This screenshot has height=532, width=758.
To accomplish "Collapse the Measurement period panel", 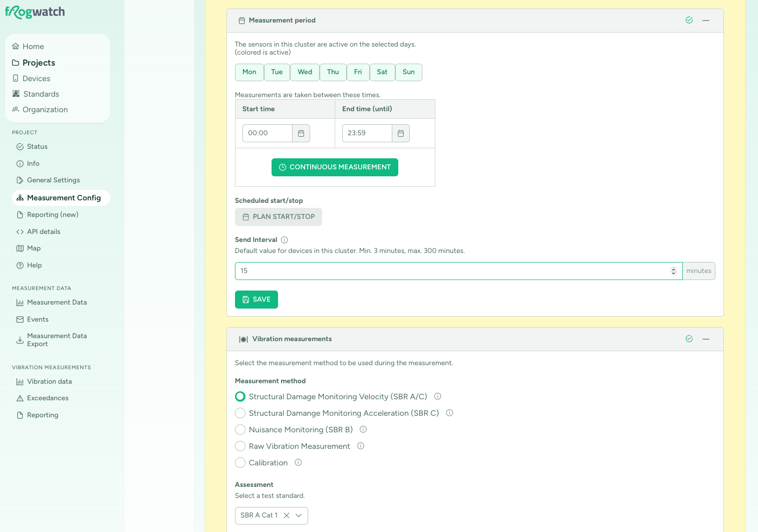I will pos(706,21).
